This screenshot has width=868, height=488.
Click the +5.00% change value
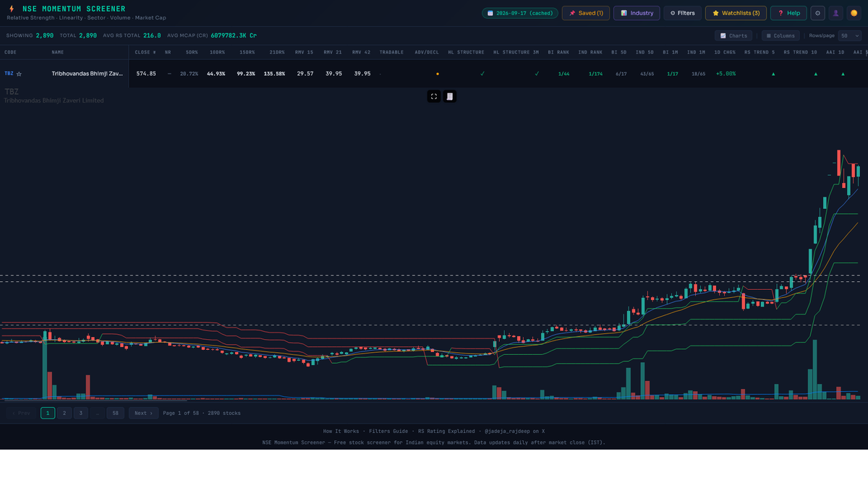click(x=726, y=74)
